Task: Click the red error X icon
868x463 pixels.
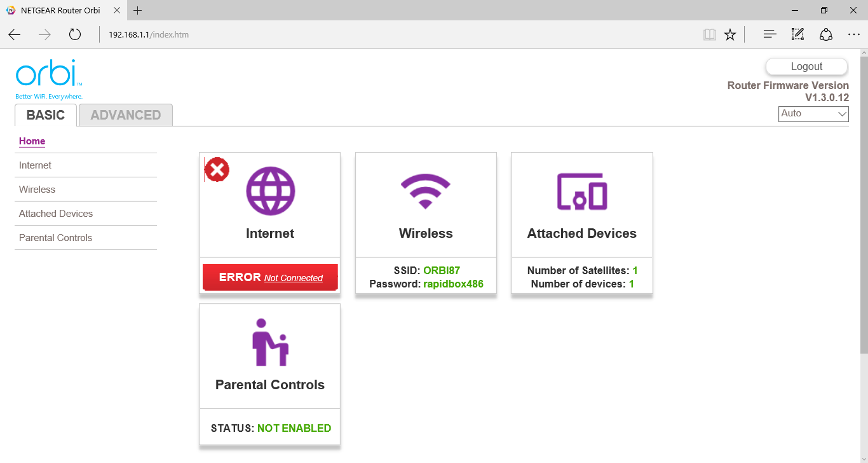Action: pos(217,170)
